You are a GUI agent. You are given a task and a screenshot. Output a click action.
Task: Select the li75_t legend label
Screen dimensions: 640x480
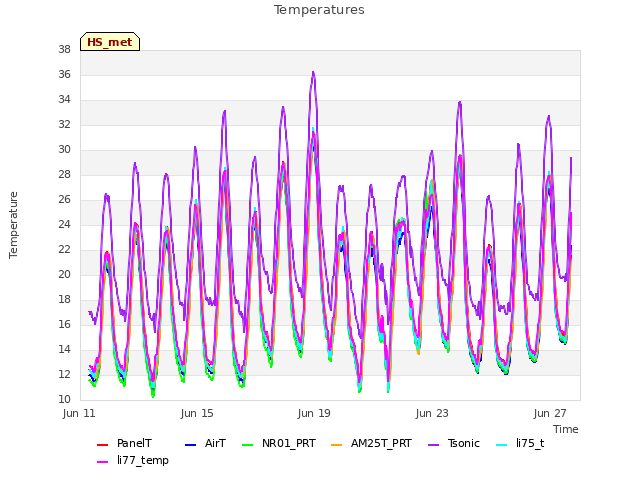click(x=530, y=444)
